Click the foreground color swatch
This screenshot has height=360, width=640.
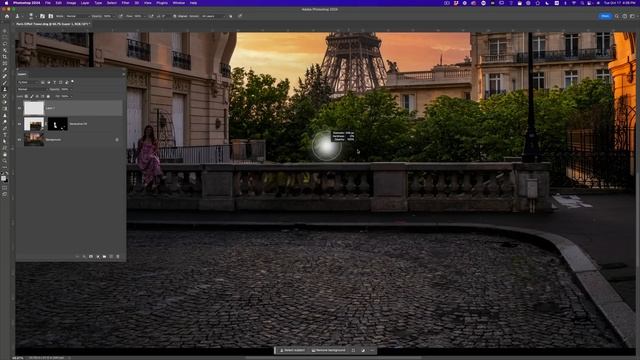tap(3, 179)
